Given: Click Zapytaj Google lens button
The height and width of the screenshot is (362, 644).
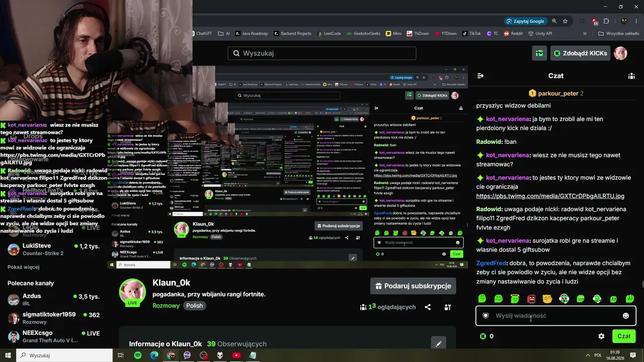Looking at the screenshot, I should 525,21.
